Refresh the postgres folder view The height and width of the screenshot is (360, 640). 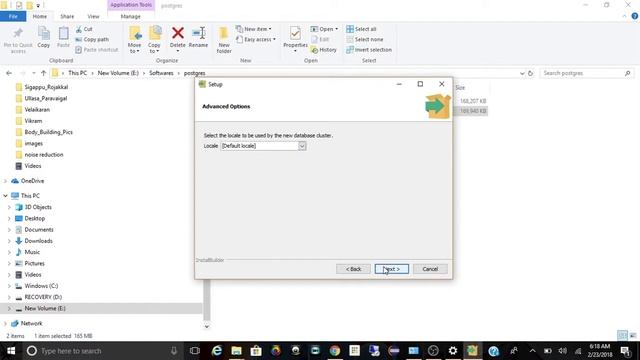click(x=530, y=73)
